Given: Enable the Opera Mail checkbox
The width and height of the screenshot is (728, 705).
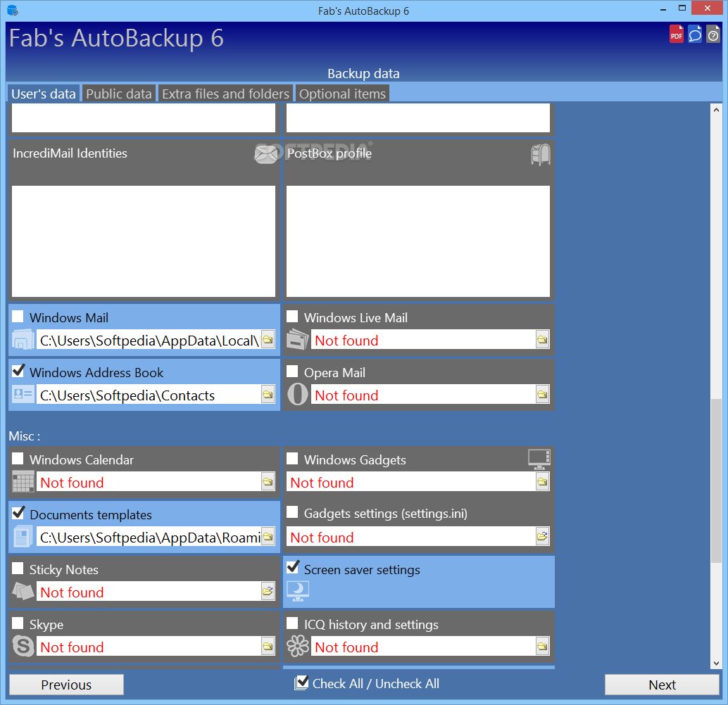Looking at the screenshot, I should pyautogui.click(x=292, y=371).
